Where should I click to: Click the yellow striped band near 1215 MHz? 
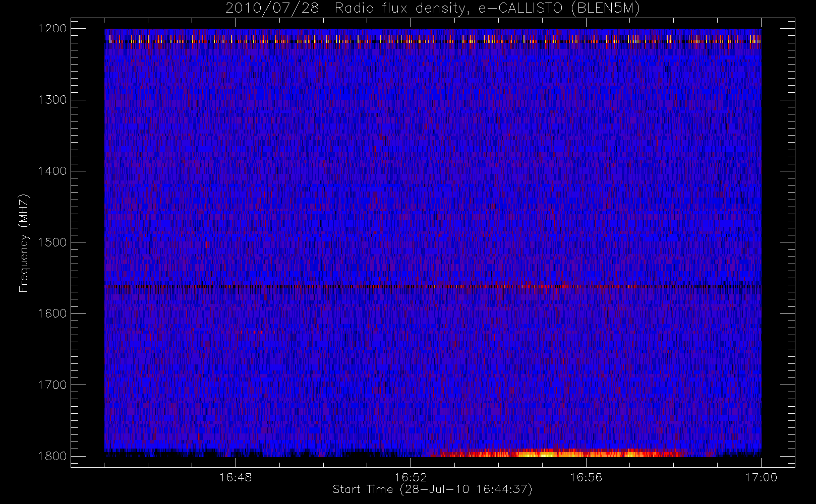[x=433, y=39]
